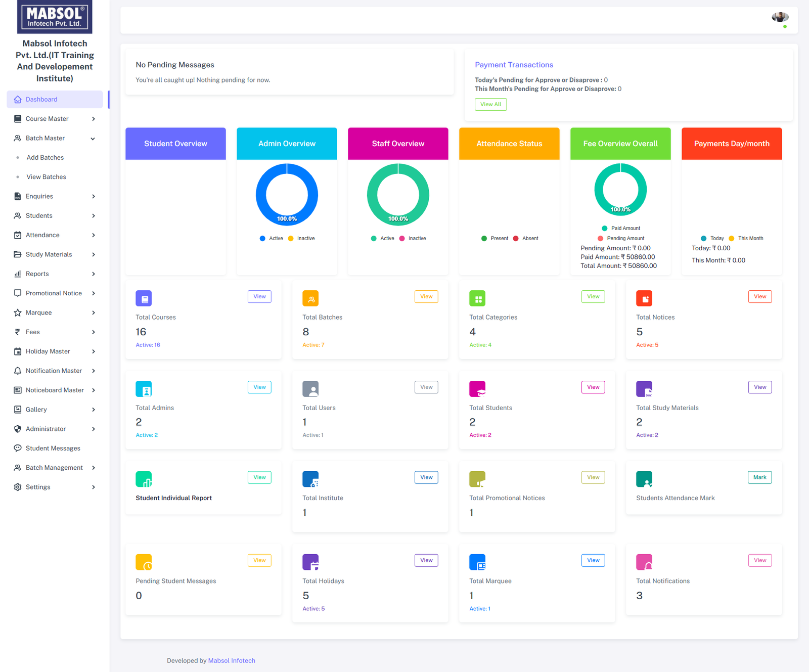809x672 pixels.
Task: Select the View Batches menu item
Action: tap(46, 176)
